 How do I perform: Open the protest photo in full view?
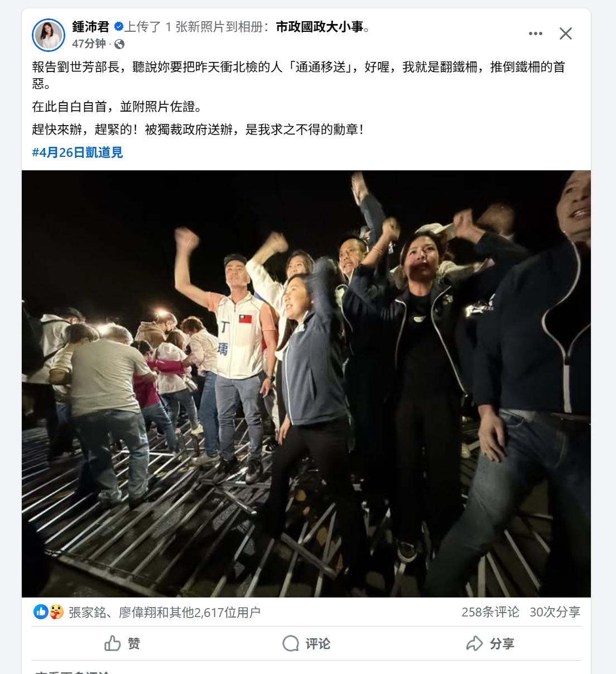[x=306, y=384]
